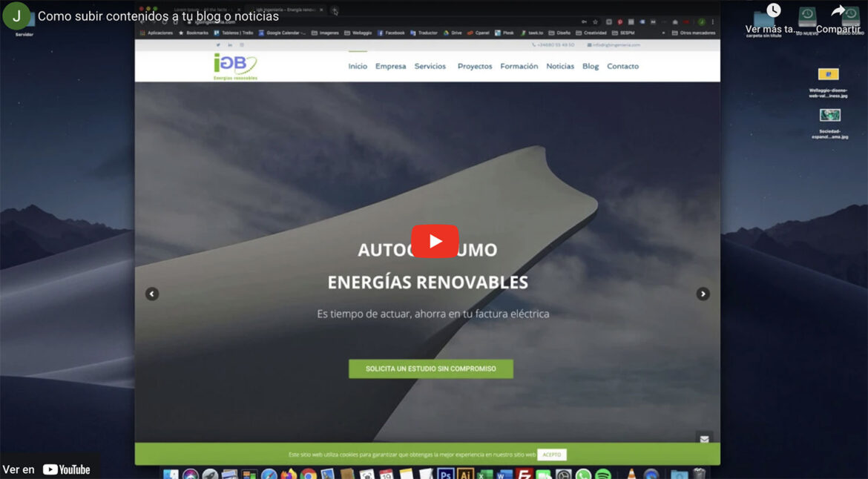Open VLC media player from the dock
Screen dimensions: 868x479
tap(632, 473)
